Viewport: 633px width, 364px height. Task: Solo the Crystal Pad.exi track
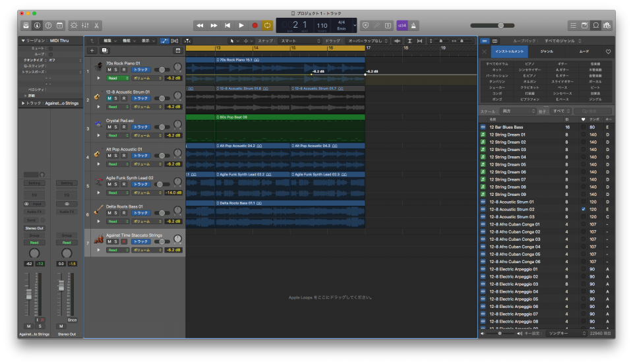tap(116, 127)
